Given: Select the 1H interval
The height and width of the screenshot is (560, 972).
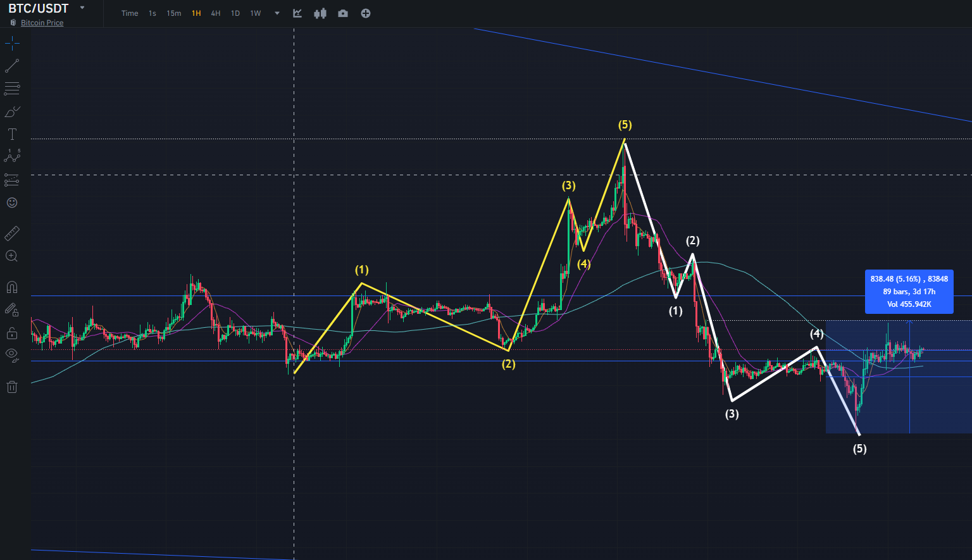Looking at the screenshot, I should (196, 13).
